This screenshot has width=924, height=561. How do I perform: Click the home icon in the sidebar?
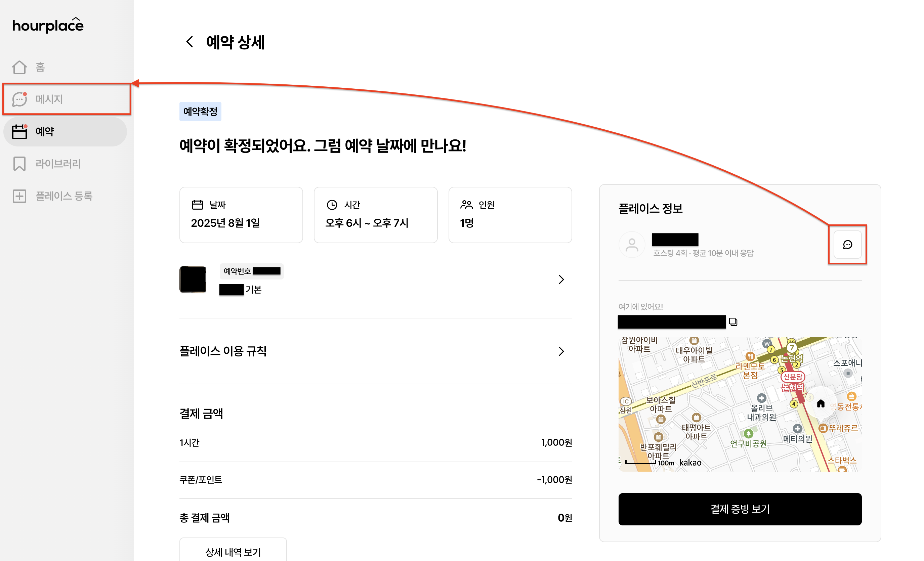[19, 67]
